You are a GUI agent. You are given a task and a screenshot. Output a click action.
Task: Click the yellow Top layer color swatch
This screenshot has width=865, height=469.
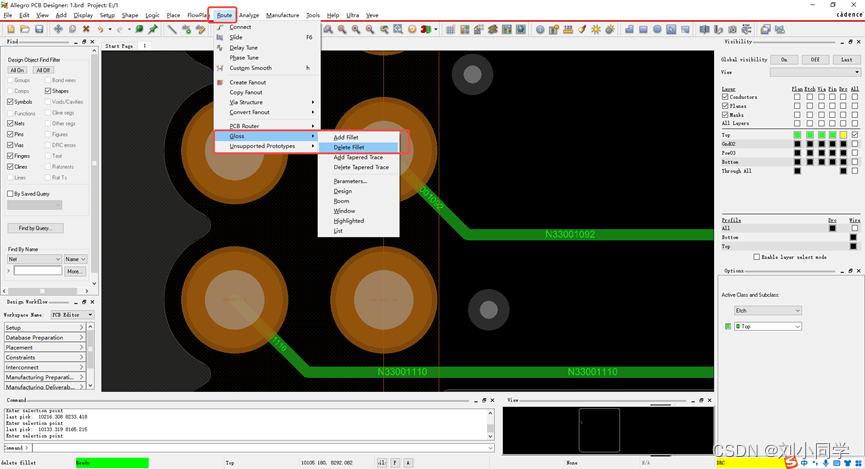[842, 135]
